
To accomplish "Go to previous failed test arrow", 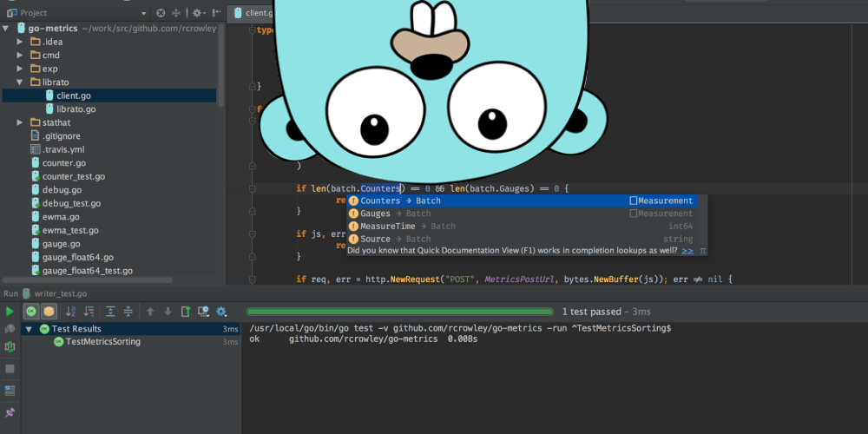I will coord(150,312).
